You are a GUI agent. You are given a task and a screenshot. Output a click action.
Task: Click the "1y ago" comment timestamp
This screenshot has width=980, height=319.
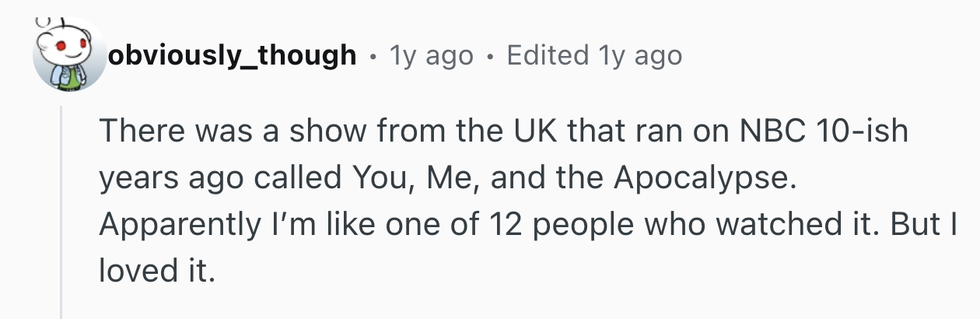tap(430, 55)
